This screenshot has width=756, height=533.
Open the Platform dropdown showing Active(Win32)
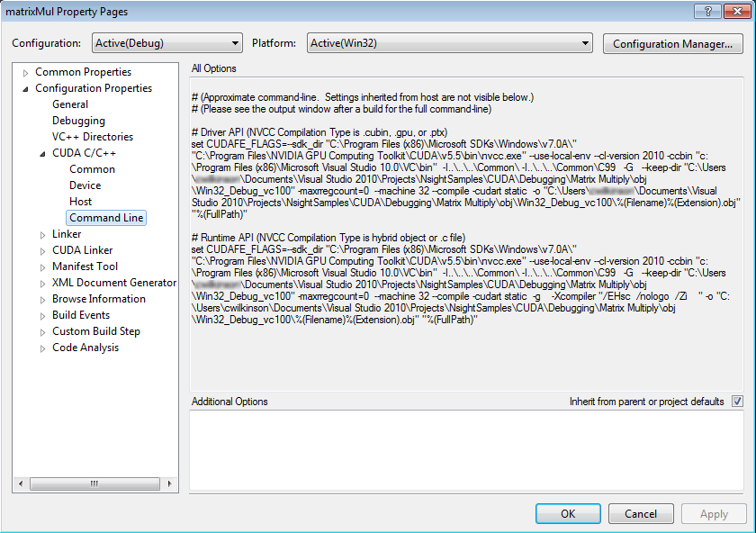(448, 42)
